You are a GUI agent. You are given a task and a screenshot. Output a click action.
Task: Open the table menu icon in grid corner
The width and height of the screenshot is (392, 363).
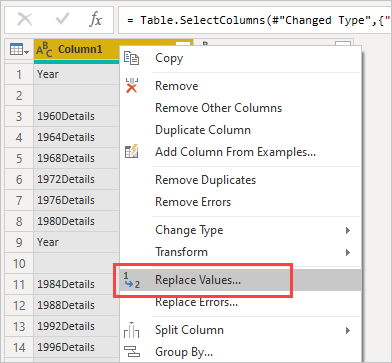click(19, 50)
